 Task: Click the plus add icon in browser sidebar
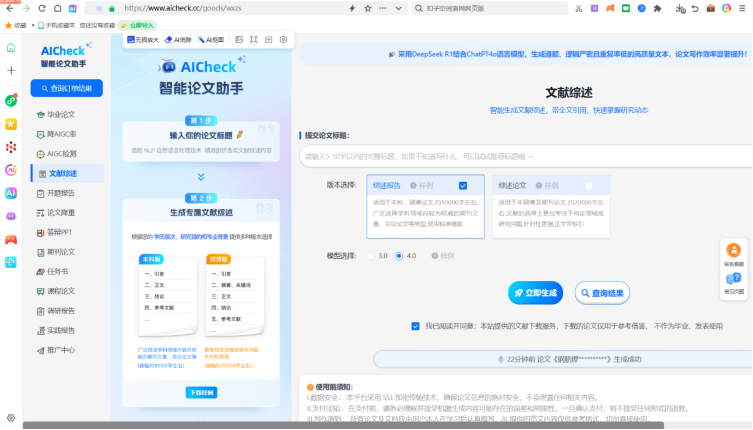point(11,71)
